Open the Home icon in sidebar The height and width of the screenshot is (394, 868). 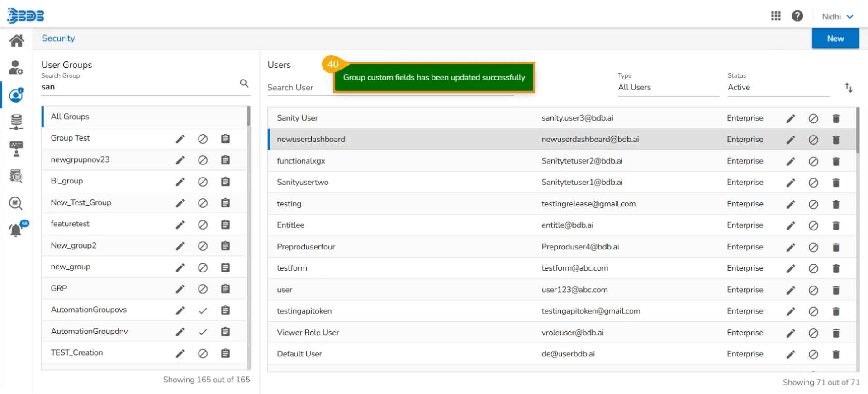tap(16, 41)
